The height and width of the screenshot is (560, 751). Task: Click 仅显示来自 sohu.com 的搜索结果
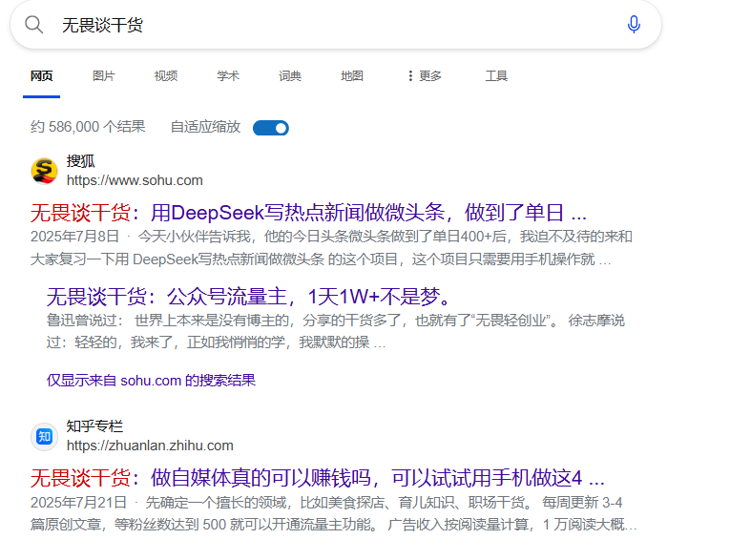tap(151, 381)
